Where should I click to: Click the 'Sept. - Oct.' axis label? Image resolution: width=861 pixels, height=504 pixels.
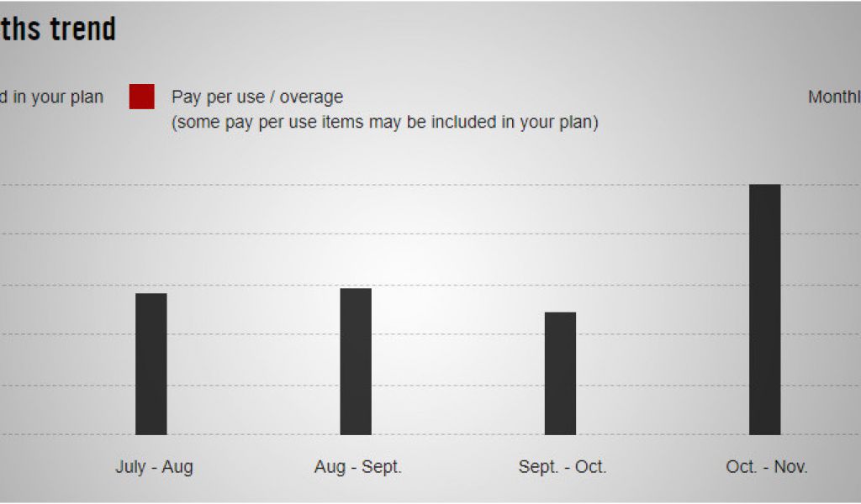point(563,467)
